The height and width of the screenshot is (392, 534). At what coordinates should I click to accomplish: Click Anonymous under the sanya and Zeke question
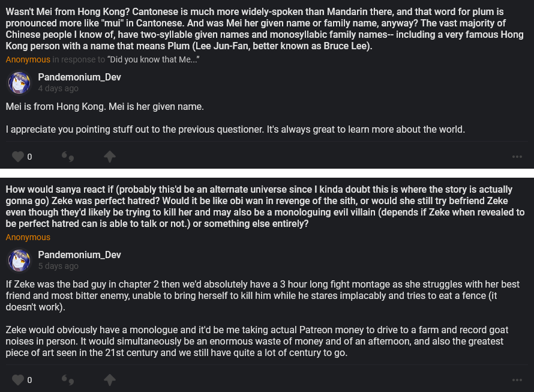[28, 237]
